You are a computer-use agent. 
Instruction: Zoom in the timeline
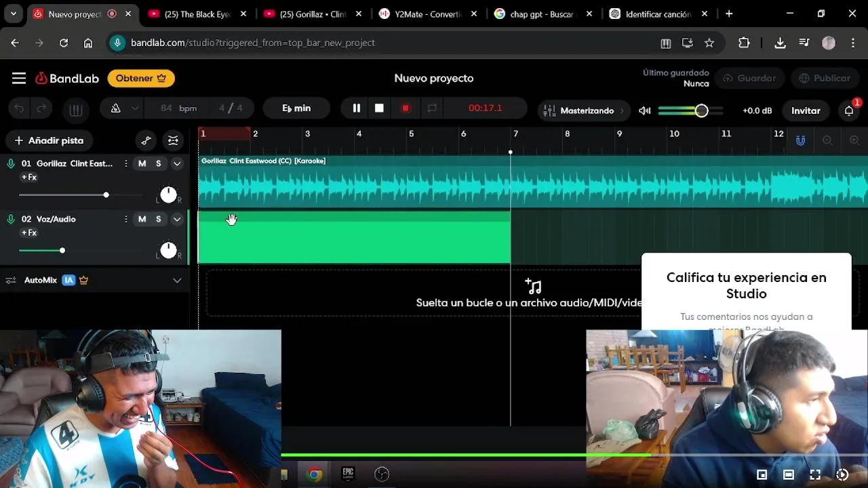click(x=854, y=141)
